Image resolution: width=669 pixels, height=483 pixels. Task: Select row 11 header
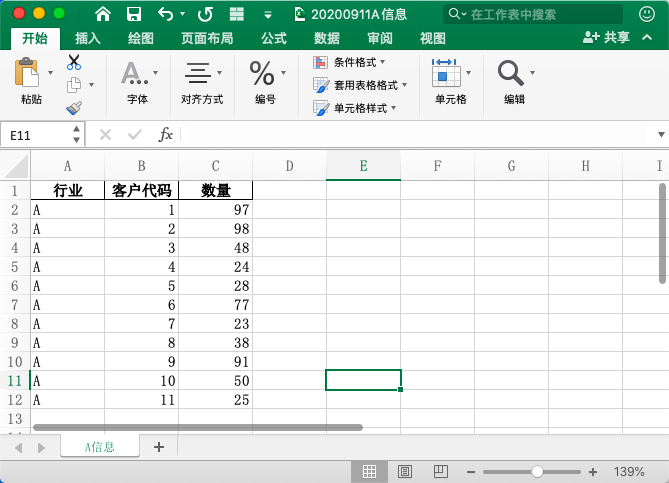(15, 381)
